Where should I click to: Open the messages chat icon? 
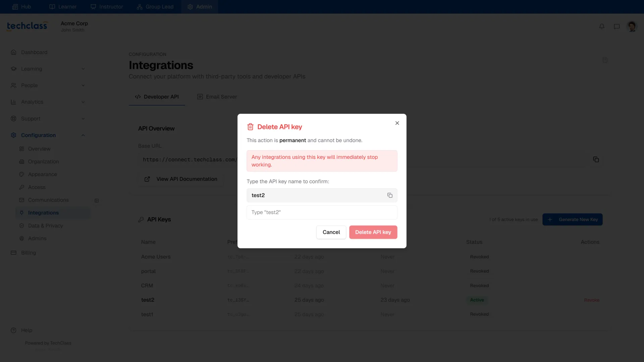click(616, 26)
